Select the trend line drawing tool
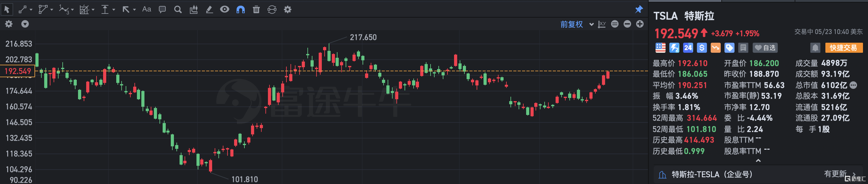The height and width of the screenshot is (184, 868). (22, 9)
